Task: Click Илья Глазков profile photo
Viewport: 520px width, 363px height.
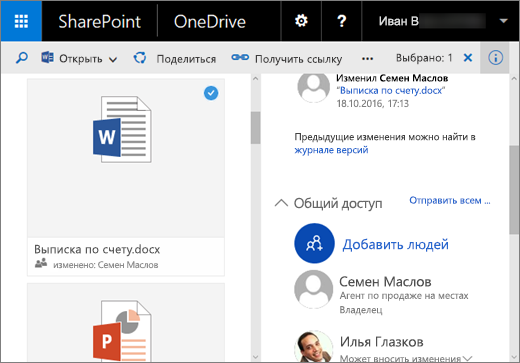Action: click(313, 347)
